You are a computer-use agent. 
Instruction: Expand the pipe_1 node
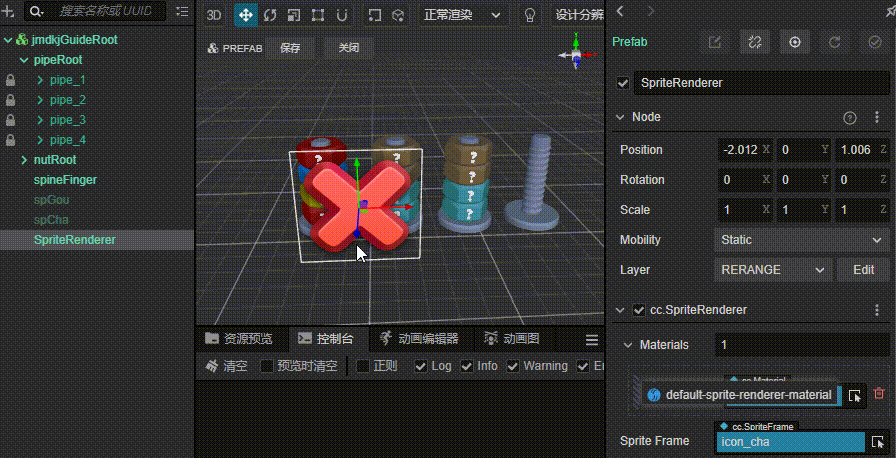click(x=40, y=80)
